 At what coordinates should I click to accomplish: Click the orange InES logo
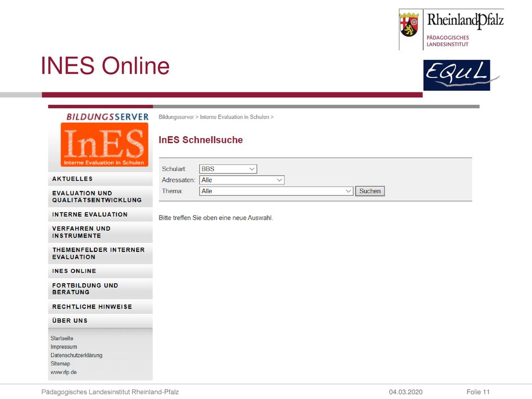click(104, 145)
